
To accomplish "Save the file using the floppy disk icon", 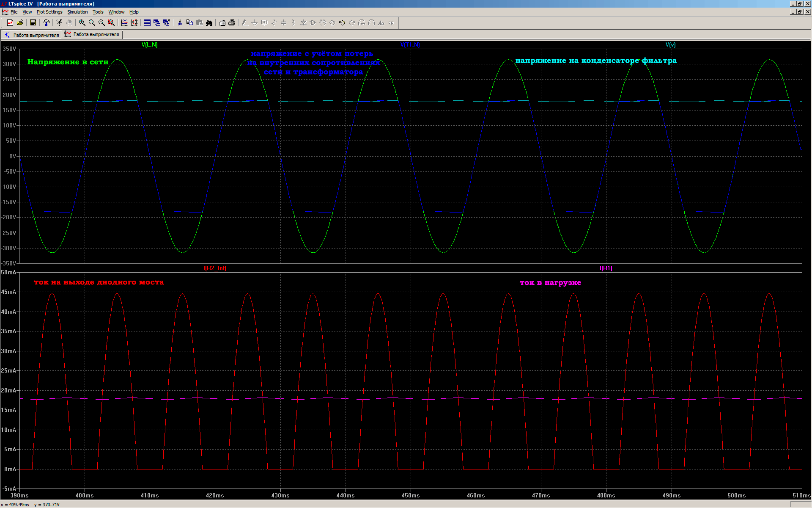I will coord(33,23).
